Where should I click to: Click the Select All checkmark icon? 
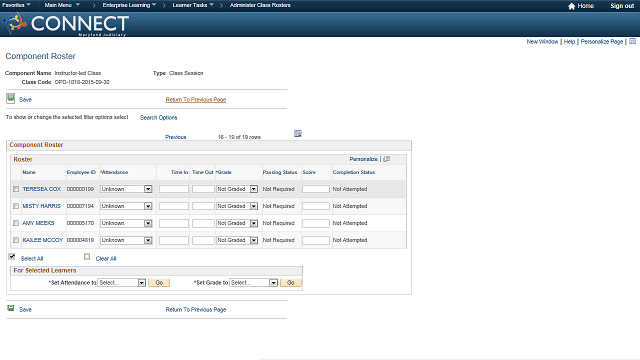pos(12,257)
